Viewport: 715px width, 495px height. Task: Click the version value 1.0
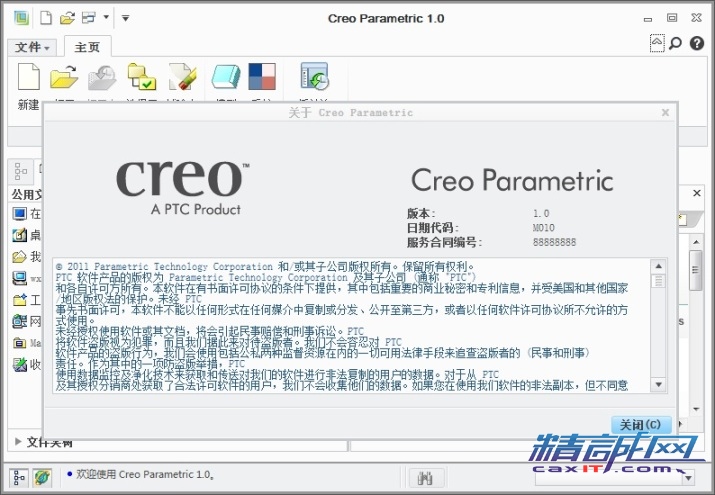[541, 213]
